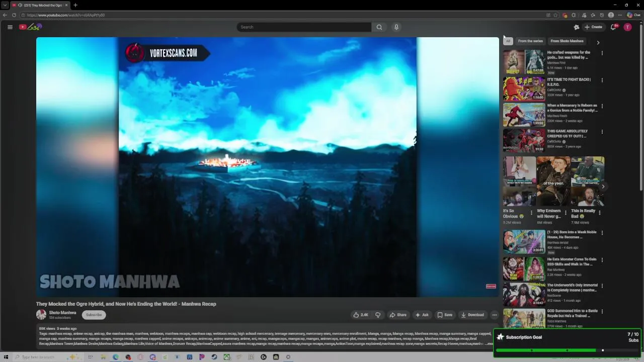Click the YouTube search input field

304,27
